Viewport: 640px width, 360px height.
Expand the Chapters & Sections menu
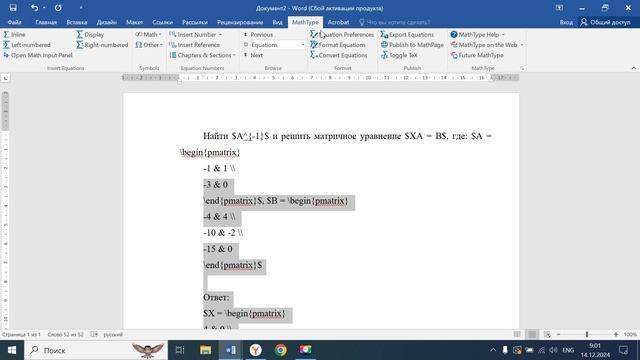click(202, 55)
